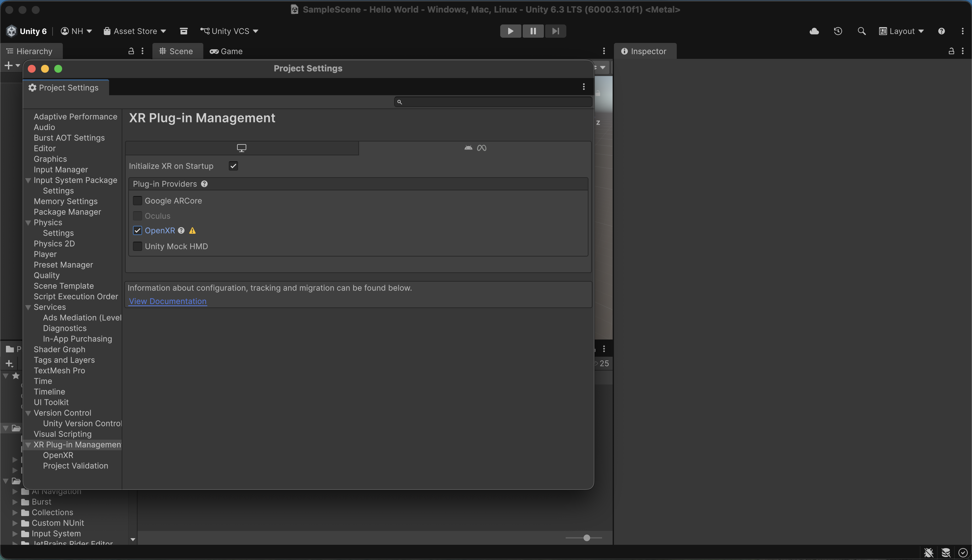Click the help icon beside Plug-in Providers

tap(204, 183)
